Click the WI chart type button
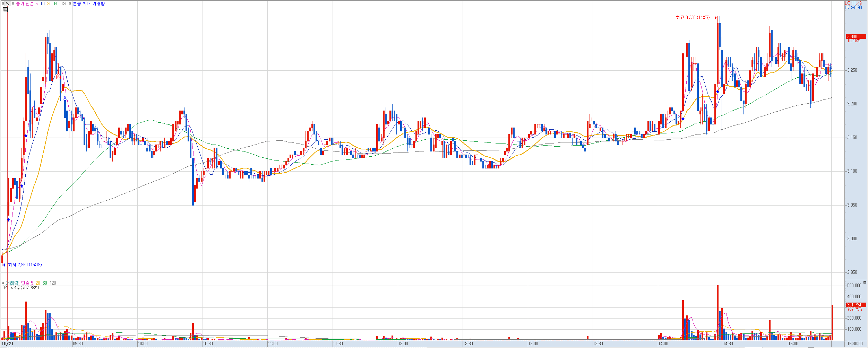 coord(8,4)
